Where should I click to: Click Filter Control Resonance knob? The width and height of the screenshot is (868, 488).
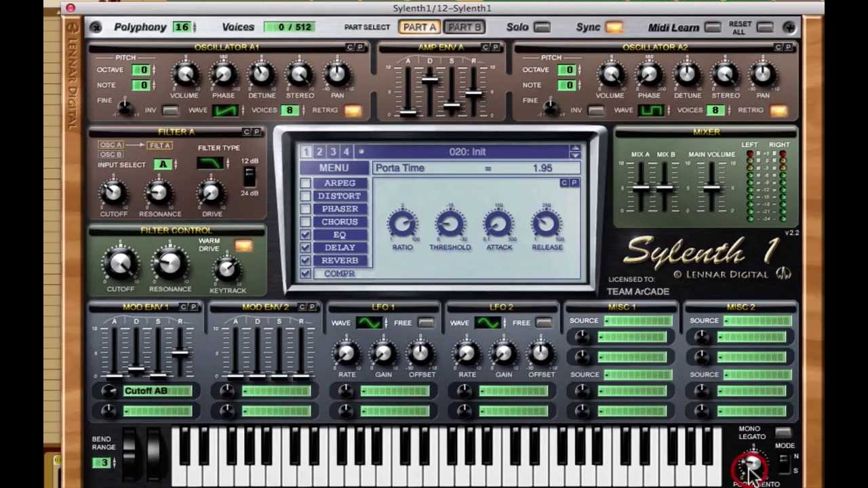(170, 265)
